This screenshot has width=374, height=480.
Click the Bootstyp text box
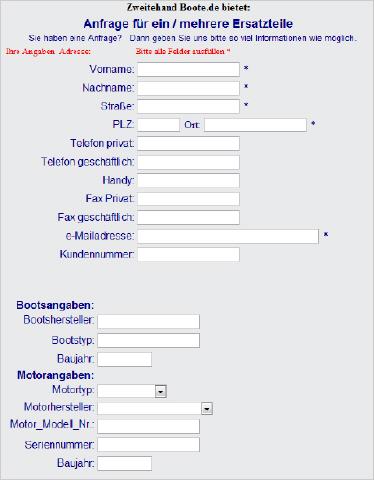click(148, 341)
